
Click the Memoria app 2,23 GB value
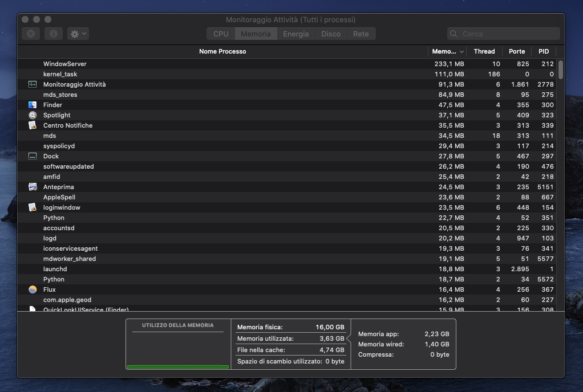(437, 334)
